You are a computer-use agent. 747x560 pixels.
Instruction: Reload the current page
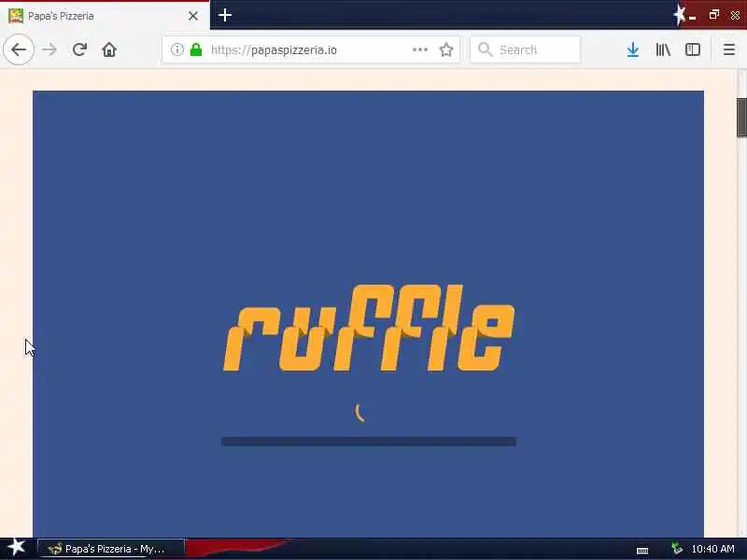79,49
